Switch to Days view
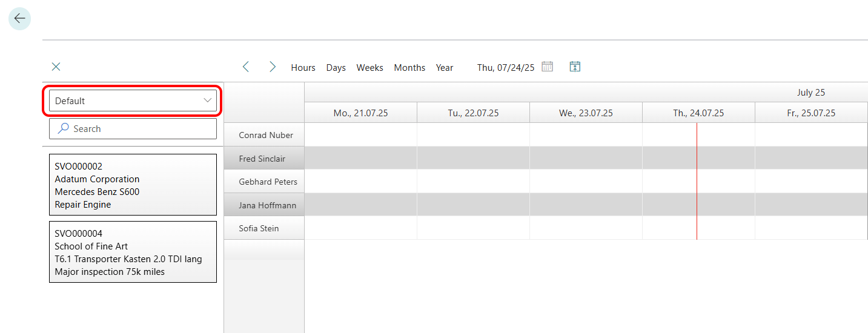The image size is (868, 333). point(336,68)
